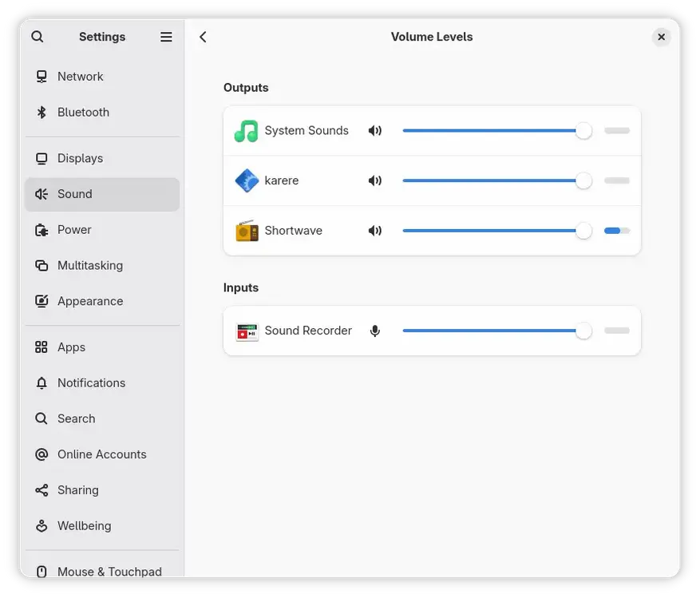Open the Displays panel
This screenshot has width=700, height=598.
point(80,158)
